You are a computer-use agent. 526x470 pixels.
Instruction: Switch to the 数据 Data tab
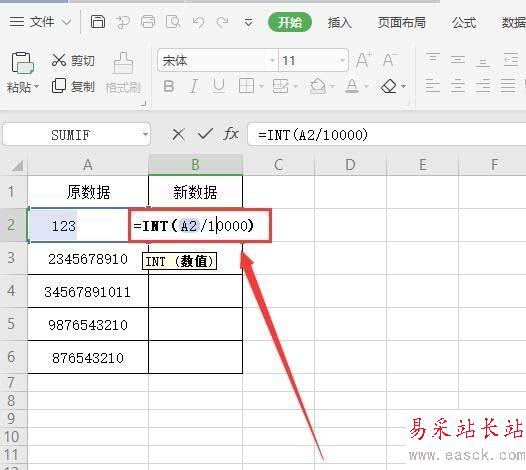point(513,23)
